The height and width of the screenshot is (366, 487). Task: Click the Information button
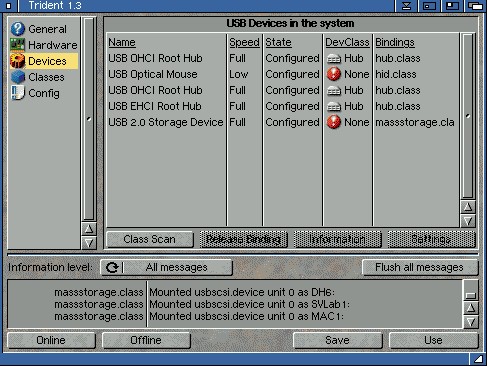pyautogui.click(x=337, y=239)
